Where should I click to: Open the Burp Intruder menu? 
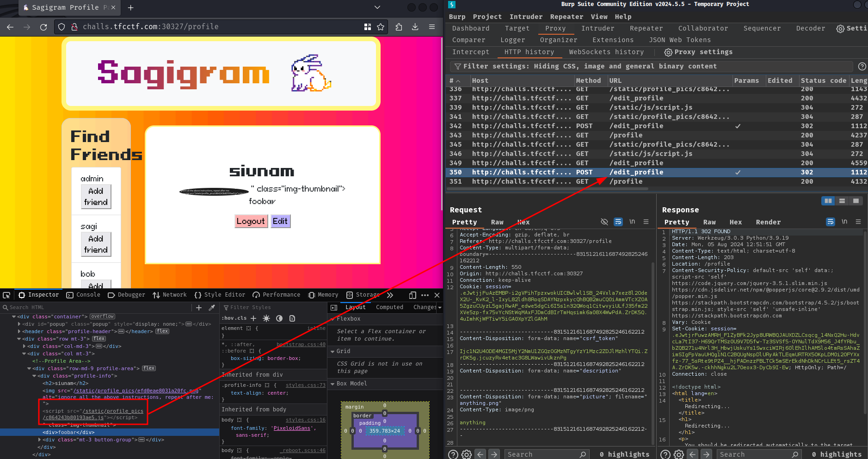point(526,17)
